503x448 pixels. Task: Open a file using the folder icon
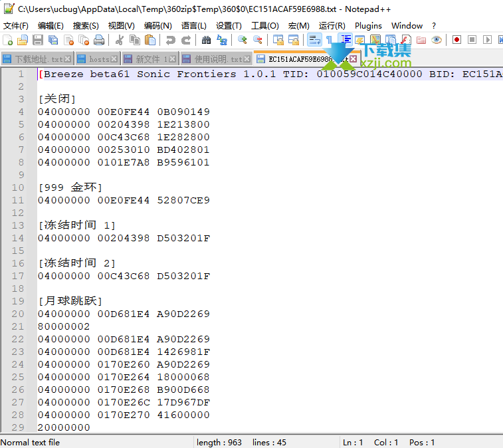pos(23,40)
